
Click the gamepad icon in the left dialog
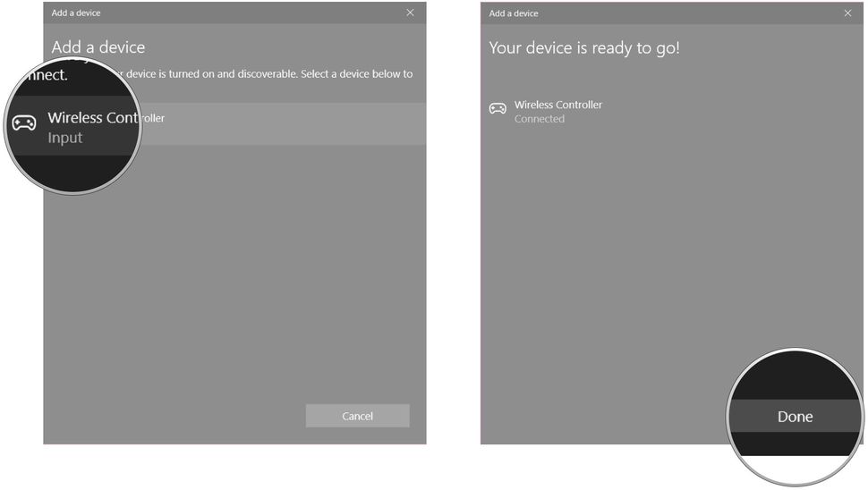pyautogui.click(x=24, y=122)
